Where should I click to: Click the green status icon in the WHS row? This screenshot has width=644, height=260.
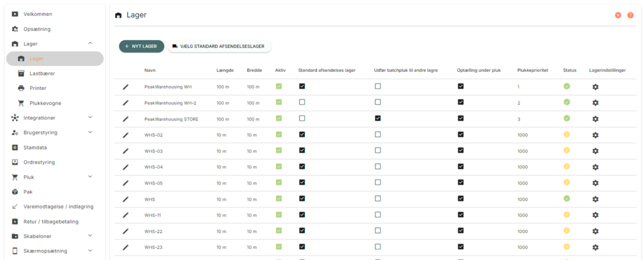coord(567,198)
